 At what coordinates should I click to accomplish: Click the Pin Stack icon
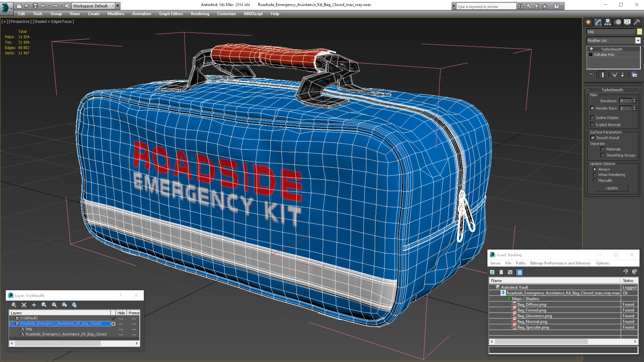[591, 75]
